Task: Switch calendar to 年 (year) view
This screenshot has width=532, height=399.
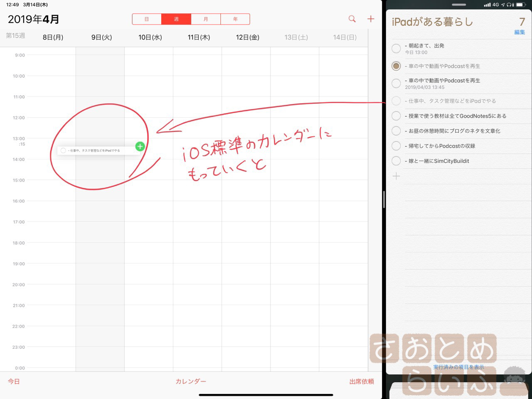Action: [235, 19]
